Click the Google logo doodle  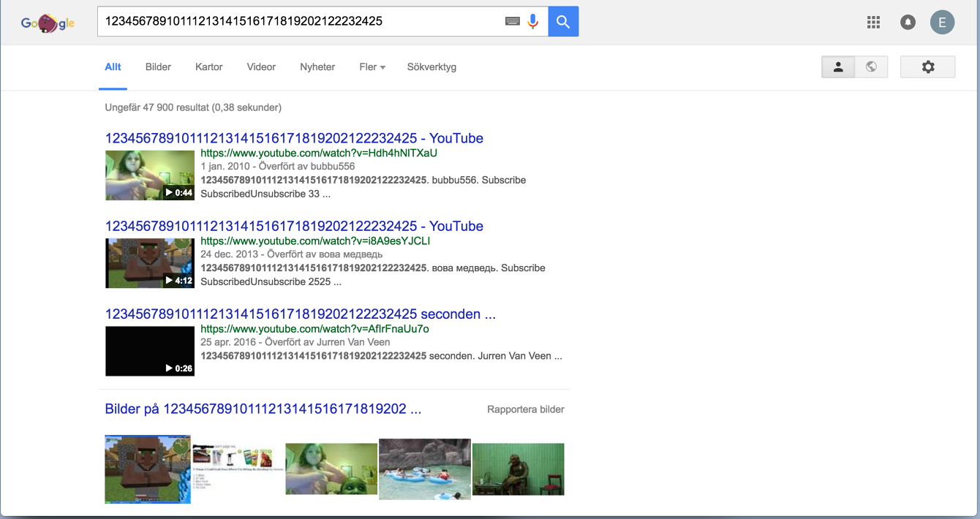(x=48, y=24)
